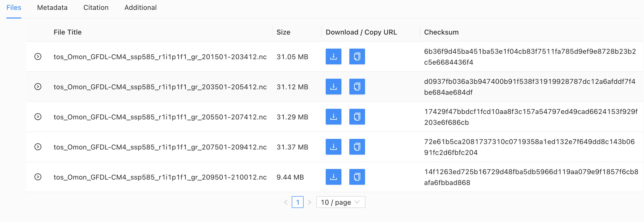Screen dimensions: 644x222
Task: Download the 205501-207412.nc file
Action: 333,116
